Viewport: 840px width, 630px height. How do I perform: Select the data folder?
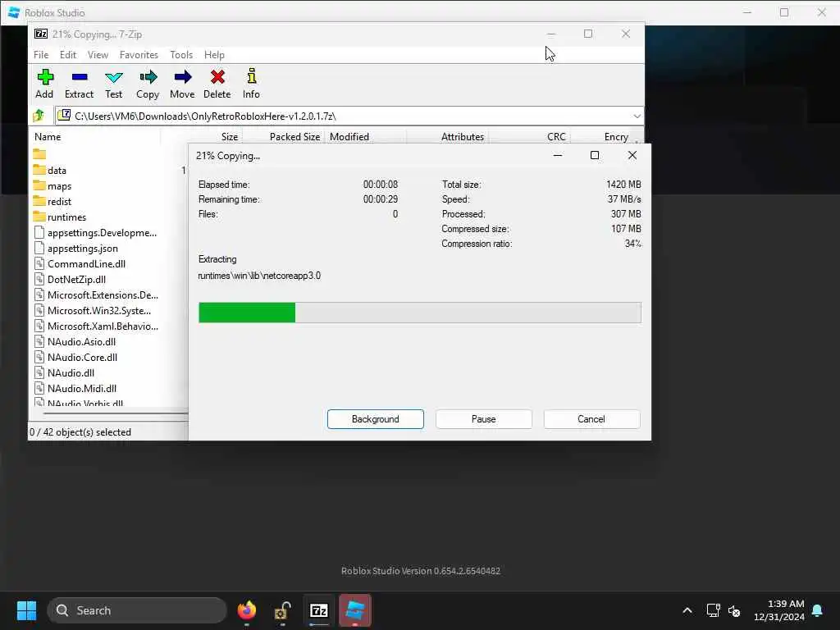pyautogui.click(x=57, y=171)
